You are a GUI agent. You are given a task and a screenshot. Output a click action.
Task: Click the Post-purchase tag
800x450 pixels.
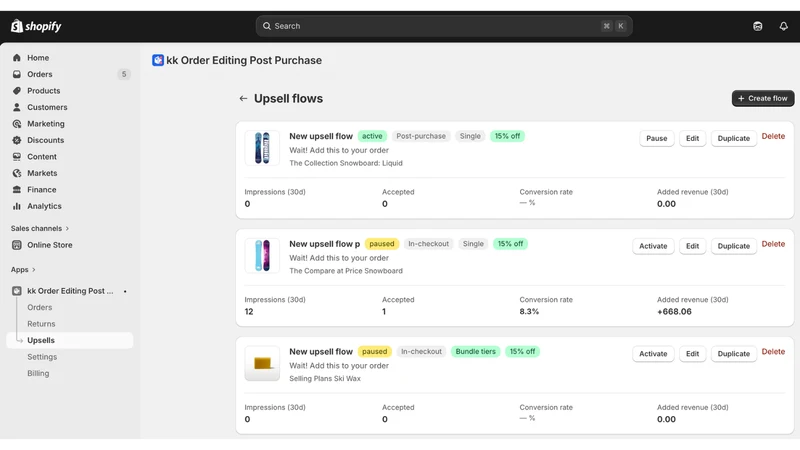tap(421, 136)
